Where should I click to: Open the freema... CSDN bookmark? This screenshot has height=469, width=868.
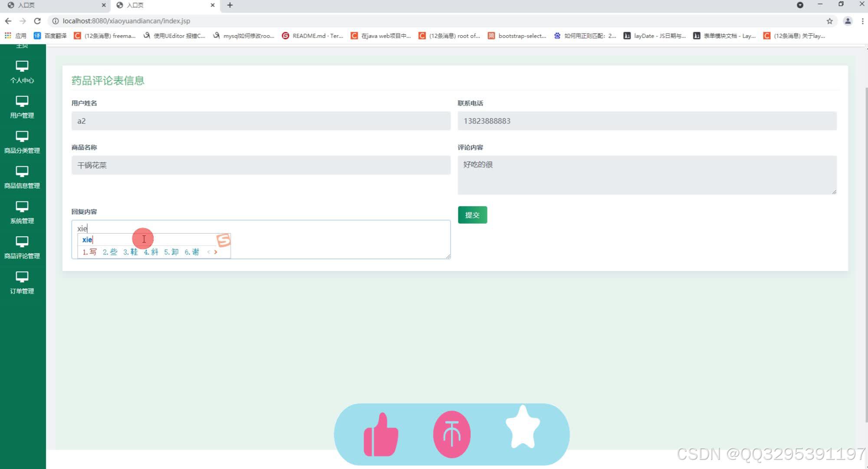[x=105, y=36]
